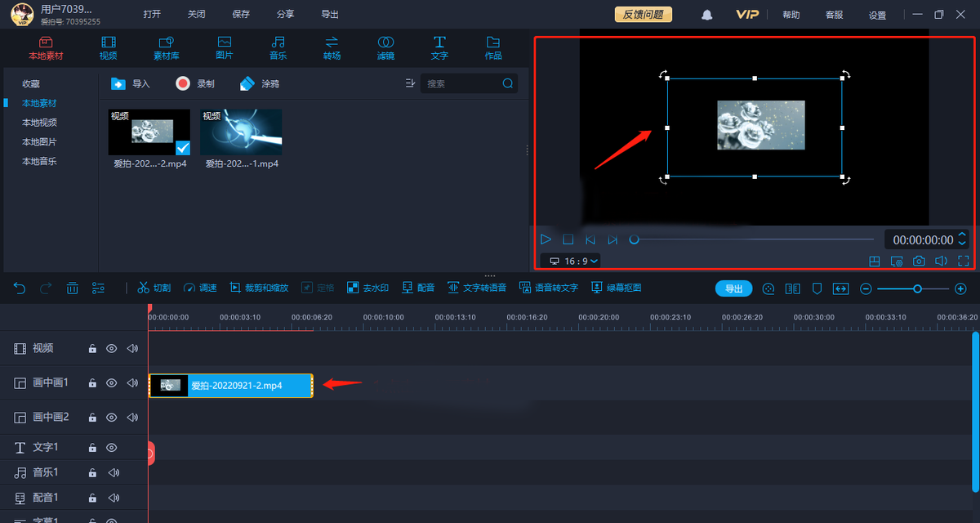Mute the 音乐1 track speaker
Image resolution: width=980 pixels, height=523 pixels.
pyautogui.click(x=114, y=472)
